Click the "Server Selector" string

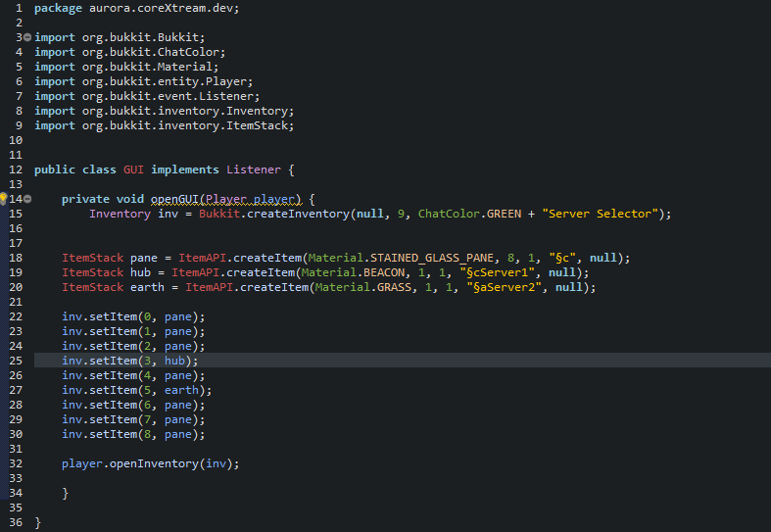[x=600, y=214]
